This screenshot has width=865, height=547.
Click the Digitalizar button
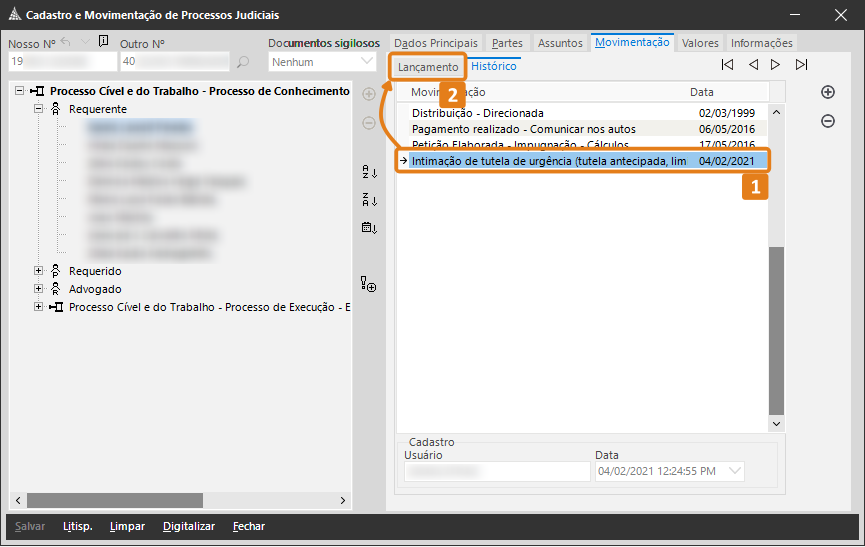pyautogui.click(x=189, y=526)
